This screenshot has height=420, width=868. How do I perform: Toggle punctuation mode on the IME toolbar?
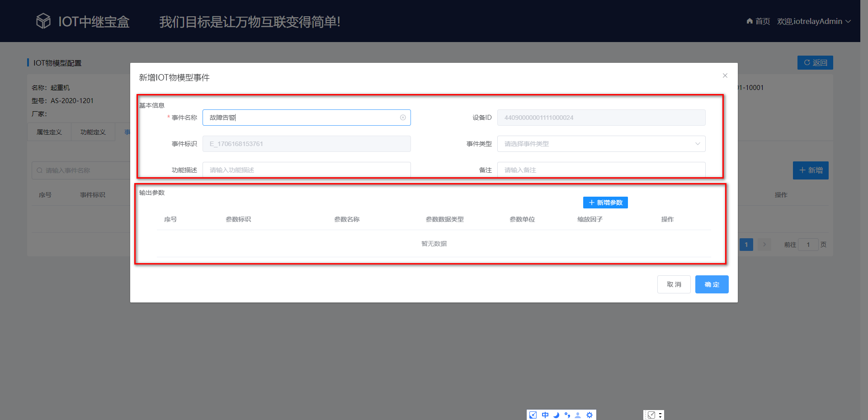coord(567,415)
